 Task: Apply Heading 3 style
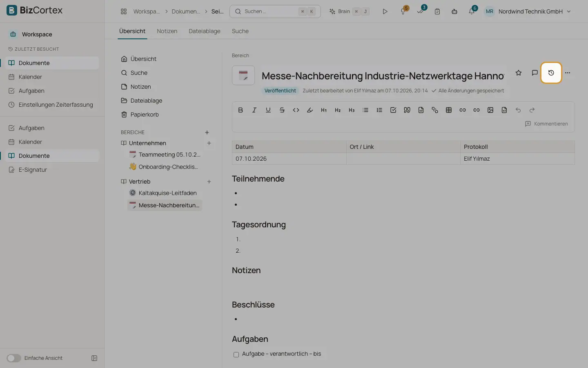[x=352, y=110]
